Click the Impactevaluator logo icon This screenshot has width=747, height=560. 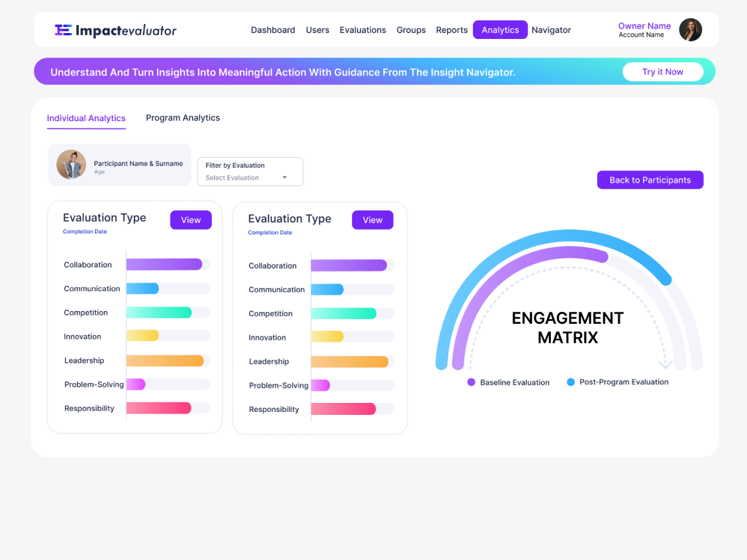point(63,30)
